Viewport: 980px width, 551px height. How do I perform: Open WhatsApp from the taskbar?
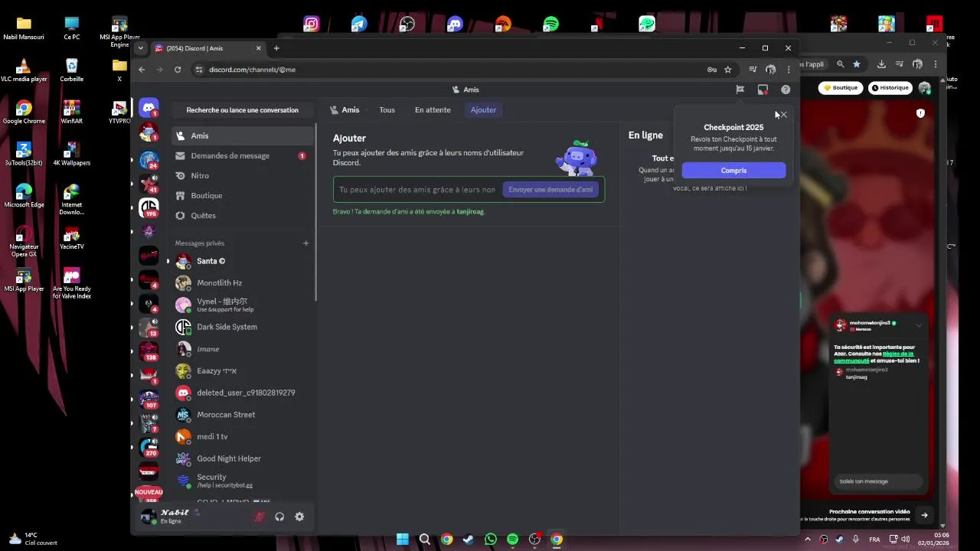pyautogui.click(x=491, y=540)
